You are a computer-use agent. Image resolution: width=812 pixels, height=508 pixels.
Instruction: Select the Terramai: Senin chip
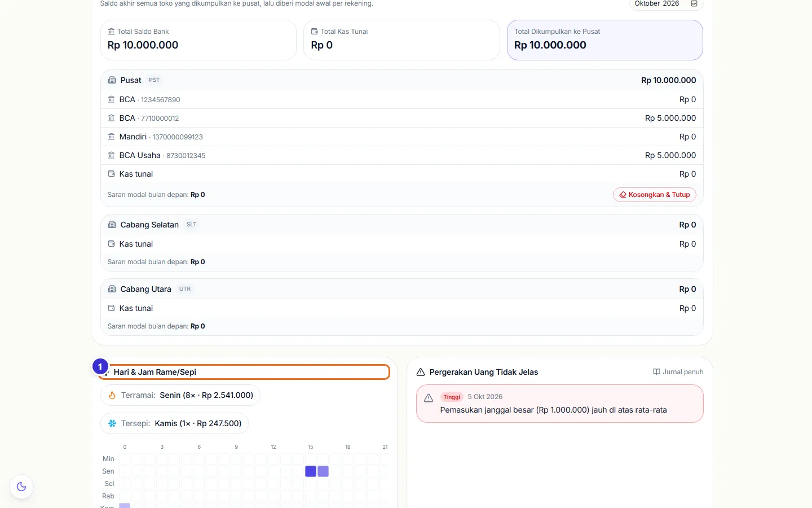click(180, 395)
